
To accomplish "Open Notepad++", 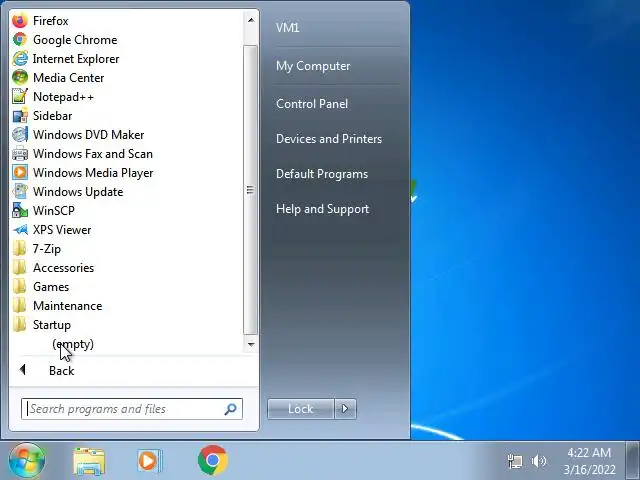I will point(53,97).
